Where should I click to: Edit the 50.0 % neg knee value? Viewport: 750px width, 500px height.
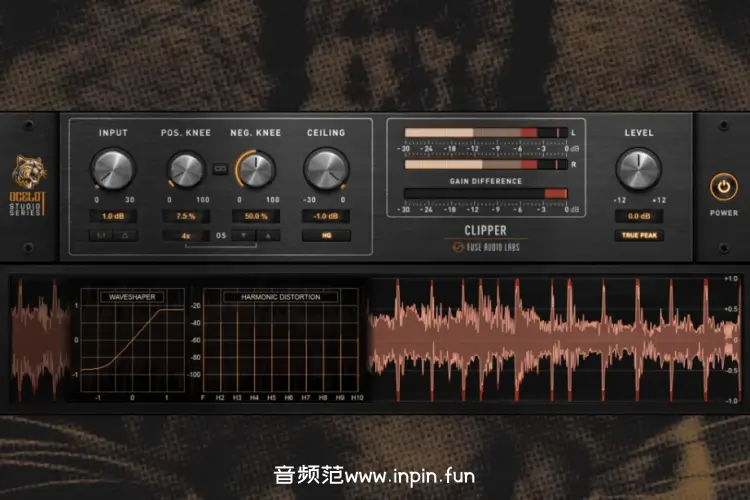coord(256,216)
